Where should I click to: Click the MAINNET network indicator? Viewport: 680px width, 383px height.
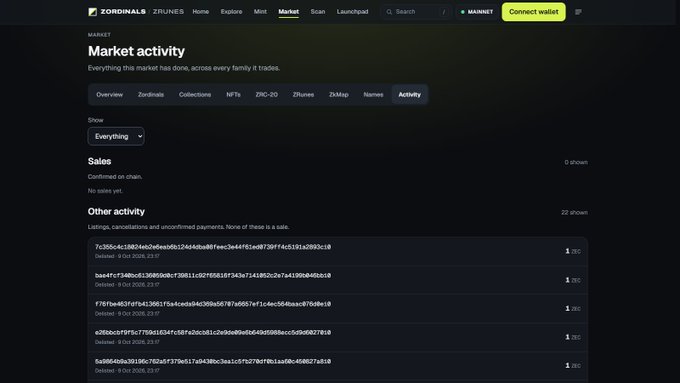(477, 12)
